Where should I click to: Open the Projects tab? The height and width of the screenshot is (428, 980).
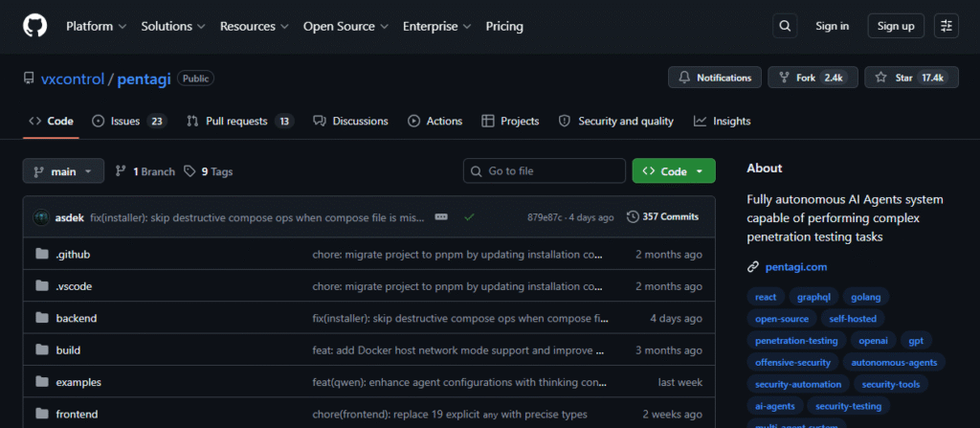pos(511,121)
